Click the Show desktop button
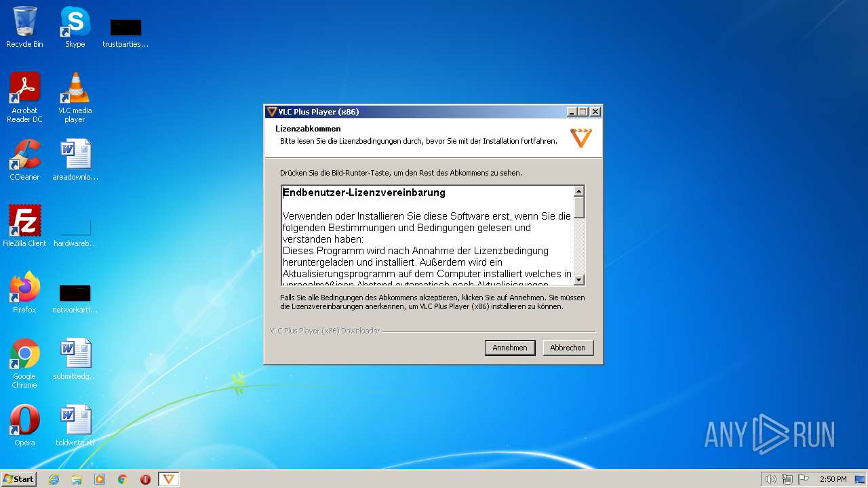This screenshot has height=488, width=868. coord(861,479)
